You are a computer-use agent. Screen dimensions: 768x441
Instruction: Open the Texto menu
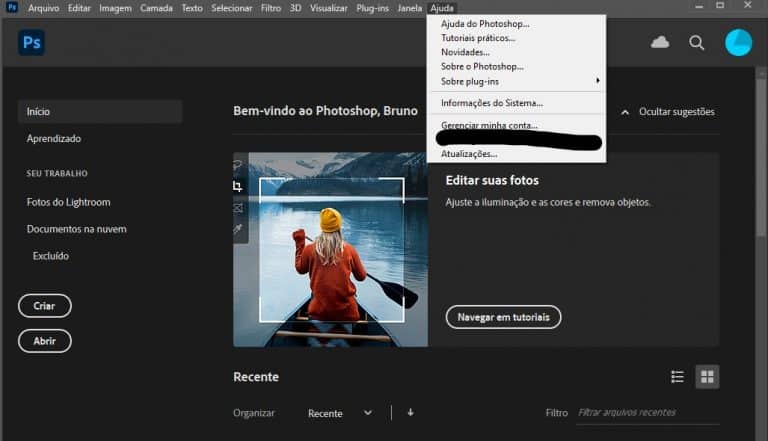(x=192, y=8)
